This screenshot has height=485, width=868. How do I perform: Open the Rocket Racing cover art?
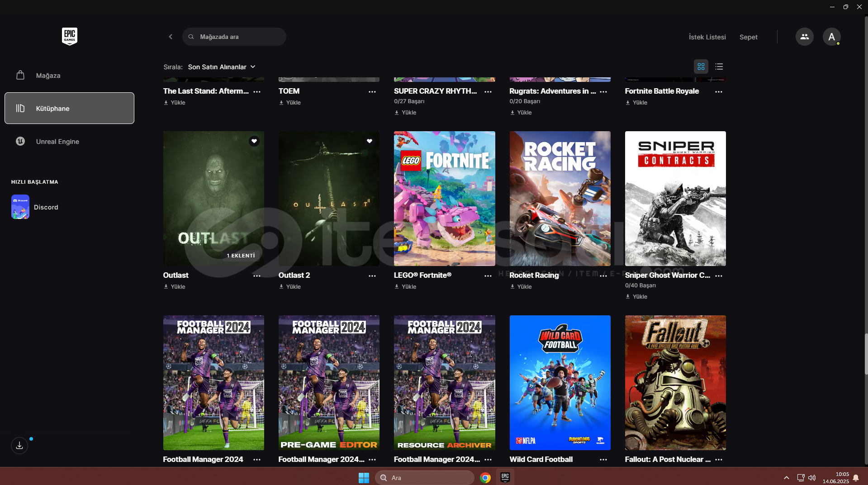point(560,199)
